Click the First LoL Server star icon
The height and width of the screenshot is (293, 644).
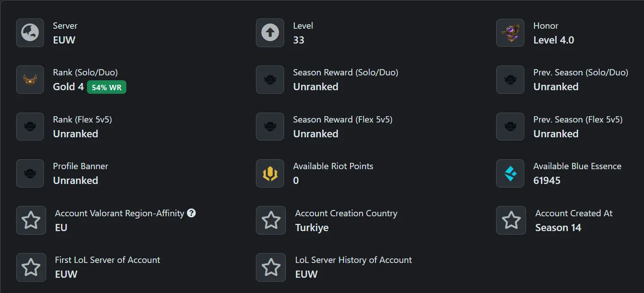31,267
